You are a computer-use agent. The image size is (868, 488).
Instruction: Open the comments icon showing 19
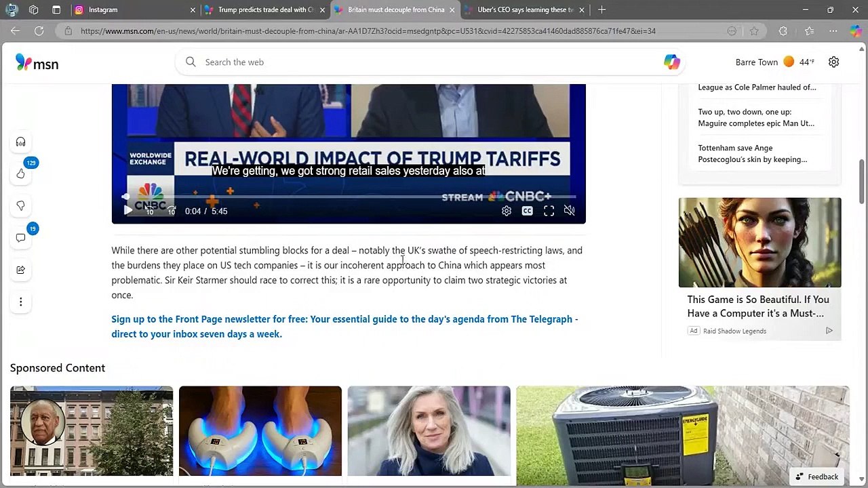tap(20, 238)
